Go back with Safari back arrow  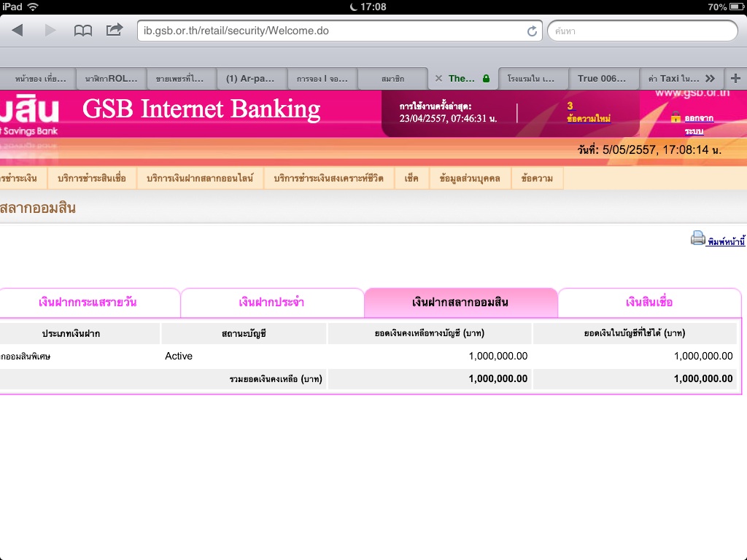pos(18,31)
